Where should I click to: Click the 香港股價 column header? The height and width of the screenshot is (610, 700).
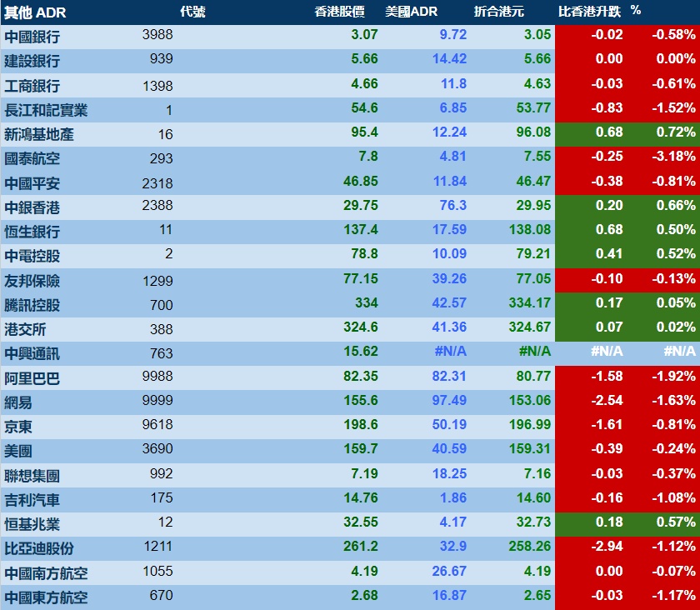339,12
